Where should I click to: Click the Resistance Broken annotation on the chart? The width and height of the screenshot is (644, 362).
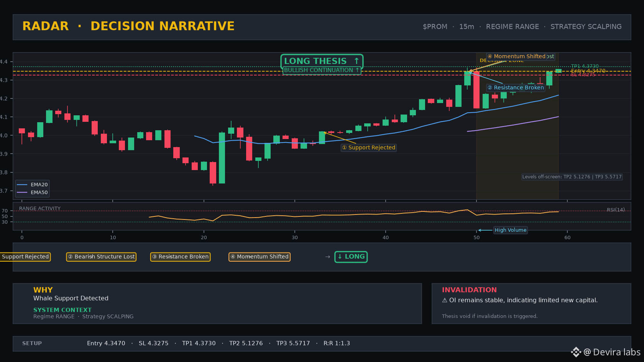coord(516,88)
